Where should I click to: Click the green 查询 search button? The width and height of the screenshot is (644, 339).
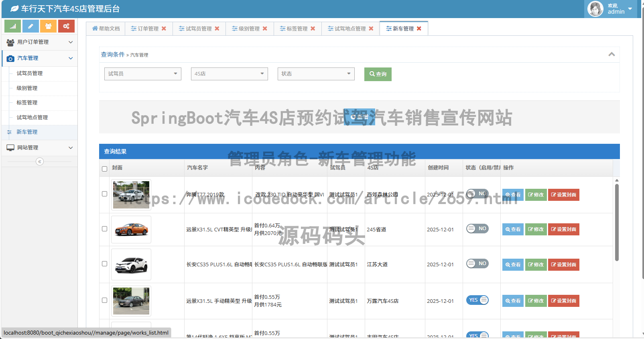point(378,74)
